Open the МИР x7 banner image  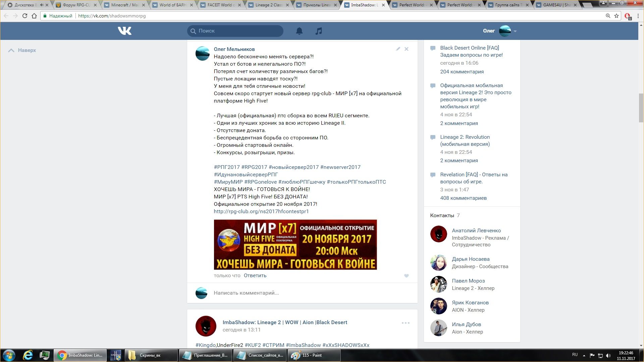click(x=295, y=245)
